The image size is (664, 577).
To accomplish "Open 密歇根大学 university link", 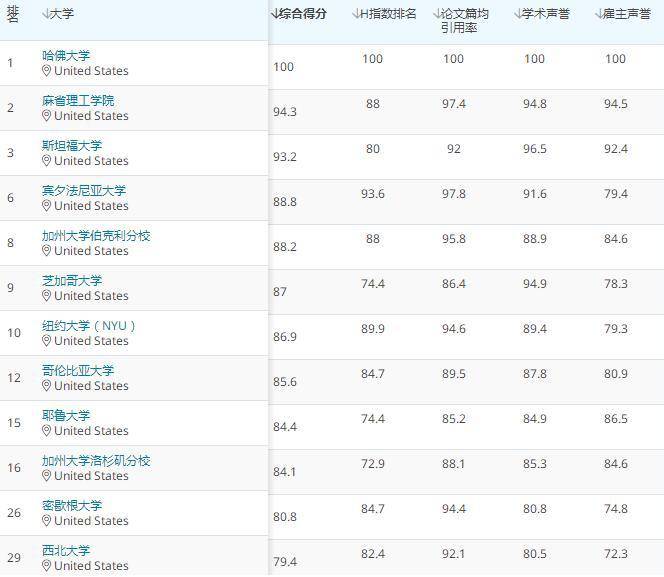I will [x=72, y=505].
